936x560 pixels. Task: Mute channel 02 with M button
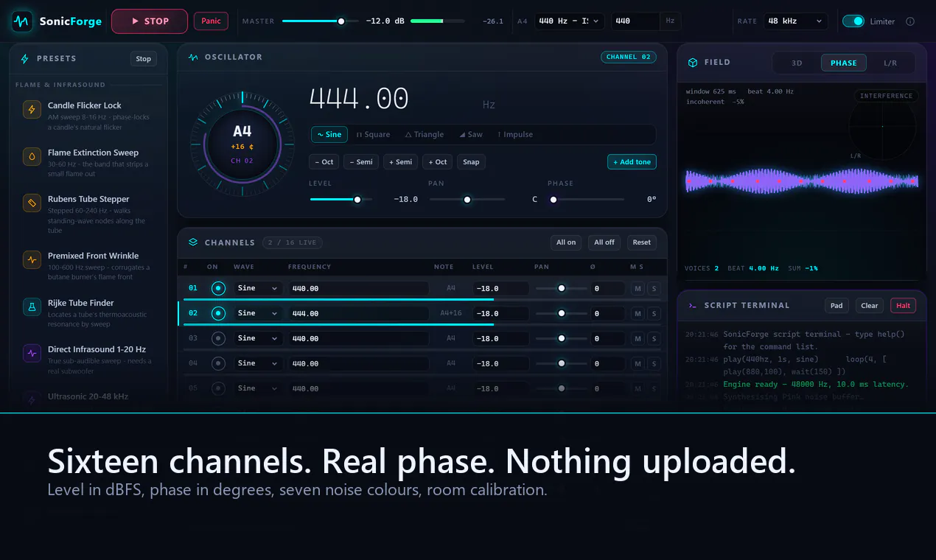tap(638, 314)
